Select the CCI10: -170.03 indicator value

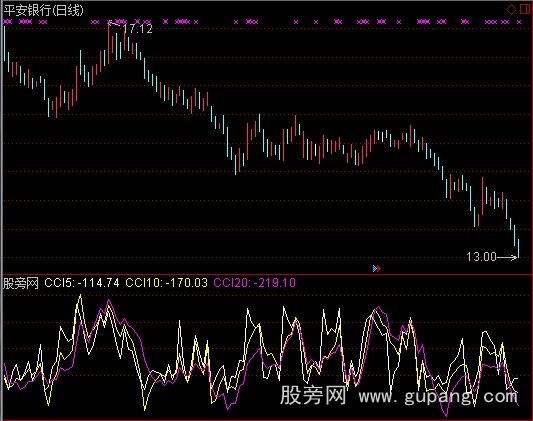point(167,283)
